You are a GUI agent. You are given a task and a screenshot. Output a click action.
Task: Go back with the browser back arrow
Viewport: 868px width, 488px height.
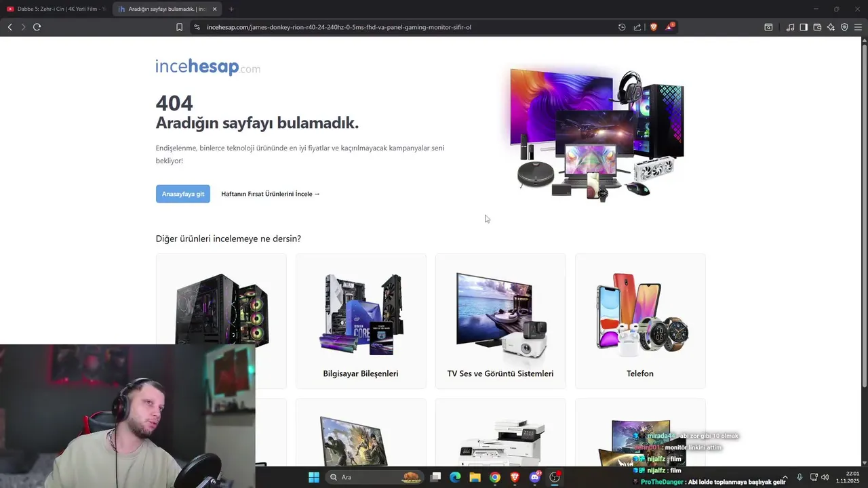9,27
